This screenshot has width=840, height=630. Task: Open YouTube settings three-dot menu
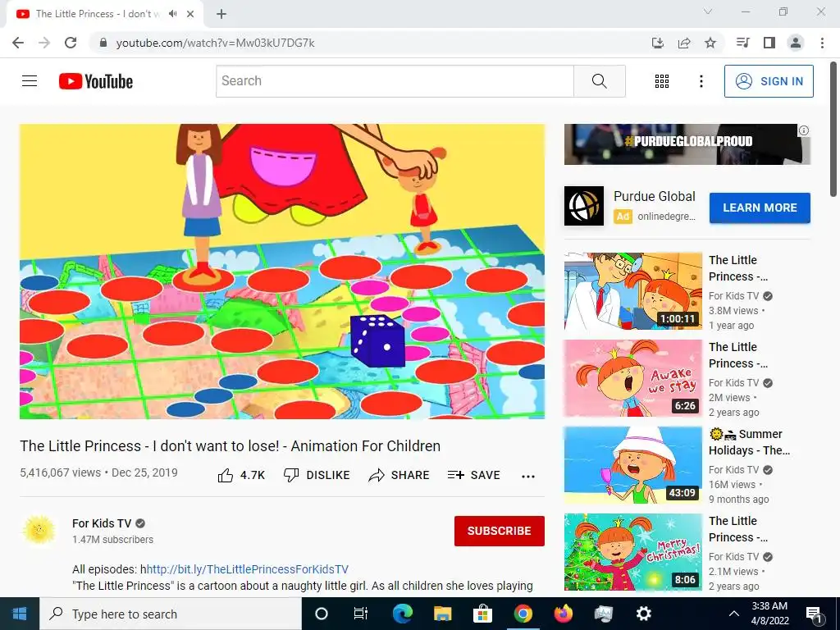[x=701, y=81]
